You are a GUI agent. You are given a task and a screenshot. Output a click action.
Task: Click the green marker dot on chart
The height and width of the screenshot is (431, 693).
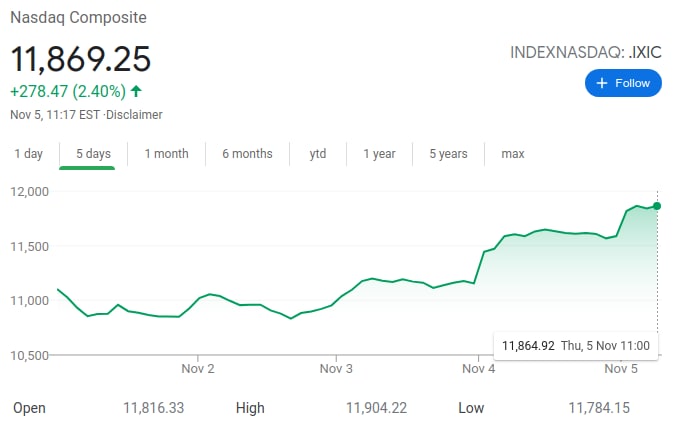pos(657,206)
